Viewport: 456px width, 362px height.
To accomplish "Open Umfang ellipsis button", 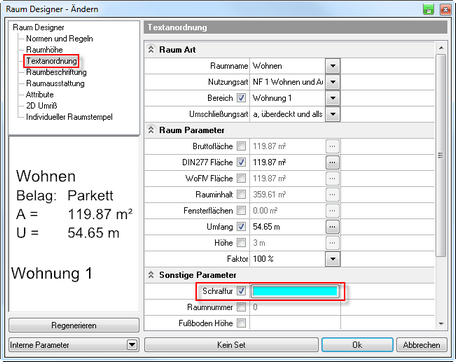I will tap(332, 227).
